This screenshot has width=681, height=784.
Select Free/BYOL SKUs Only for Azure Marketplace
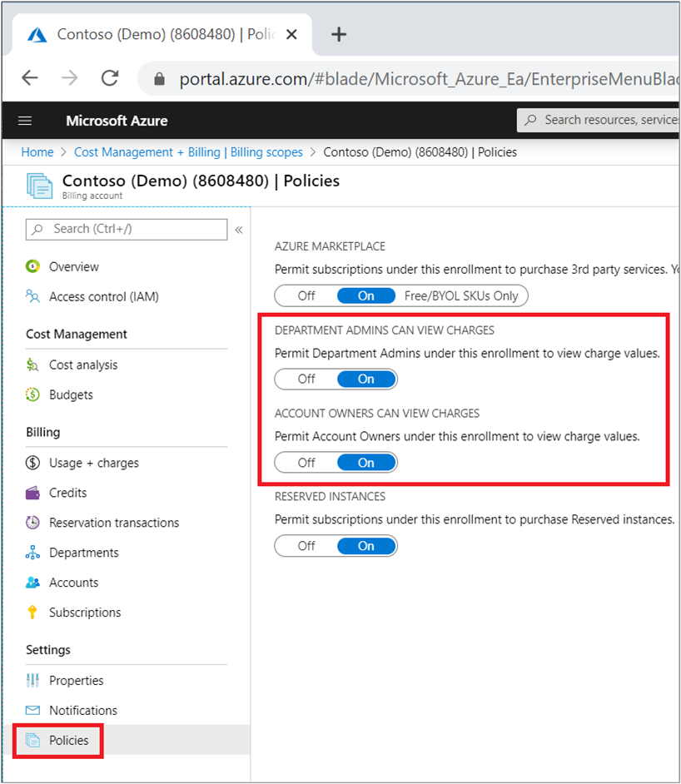[x=461, y=295]
